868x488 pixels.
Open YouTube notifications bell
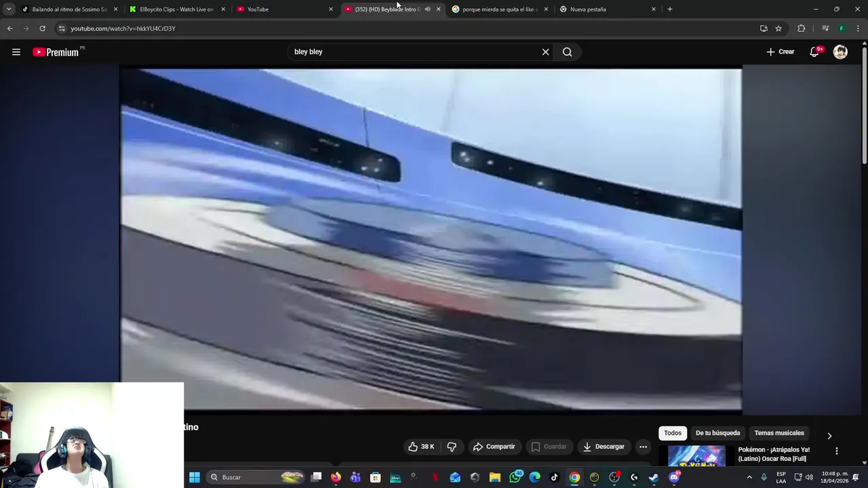[815, 52]
